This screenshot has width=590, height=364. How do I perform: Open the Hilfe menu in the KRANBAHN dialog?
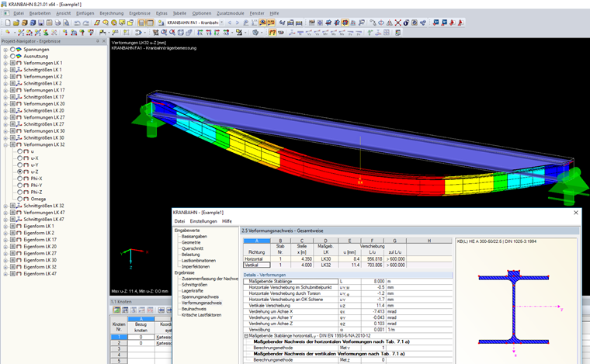point(227,221)
